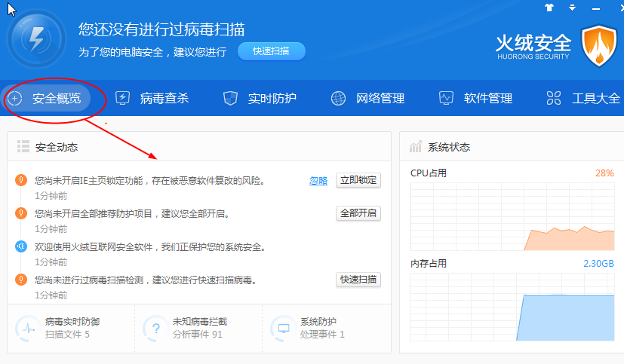Select the 尚未进行过病毒扫描检测 message
624x364 pixels.
(x=146, y=280)
